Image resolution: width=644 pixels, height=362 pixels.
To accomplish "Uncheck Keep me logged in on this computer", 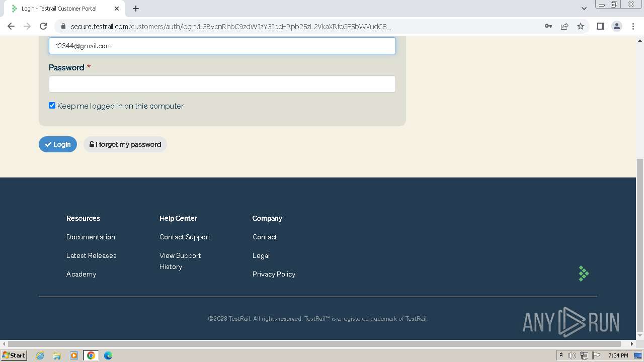I will (x=52, y=106).
